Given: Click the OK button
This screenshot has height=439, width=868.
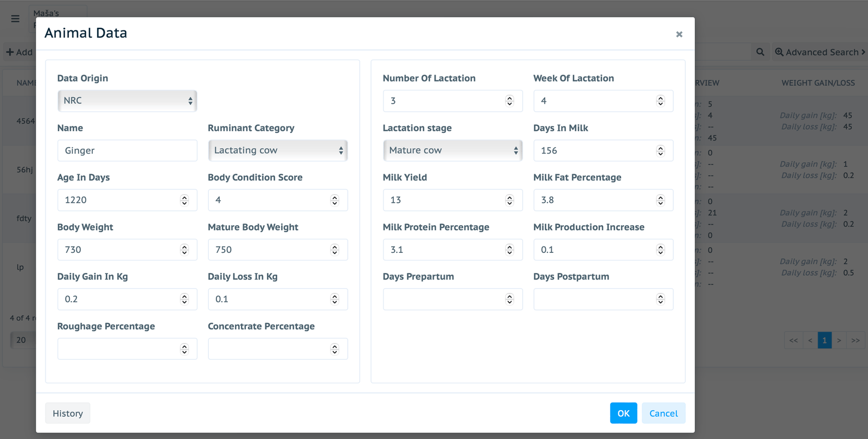Looking at the screenshot, I should coord(623,413).
